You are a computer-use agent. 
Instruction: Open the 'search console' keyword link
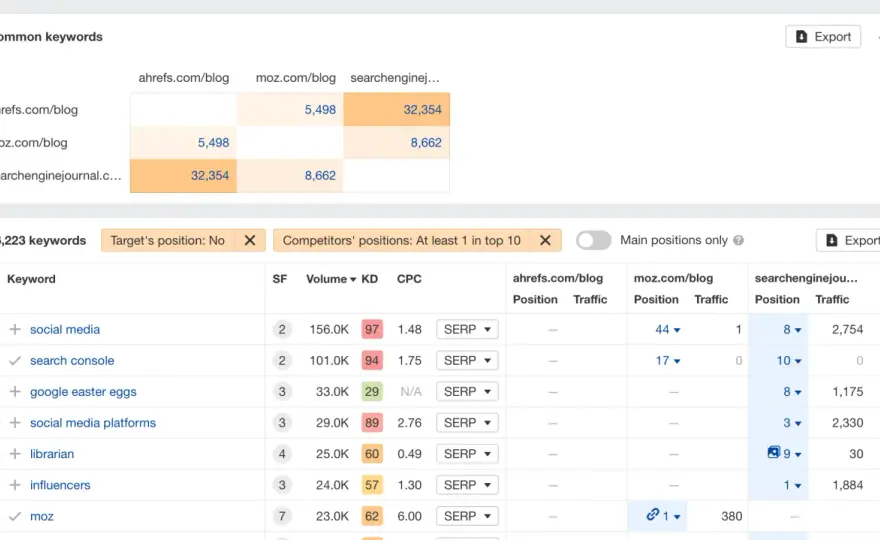pos(72,360)
